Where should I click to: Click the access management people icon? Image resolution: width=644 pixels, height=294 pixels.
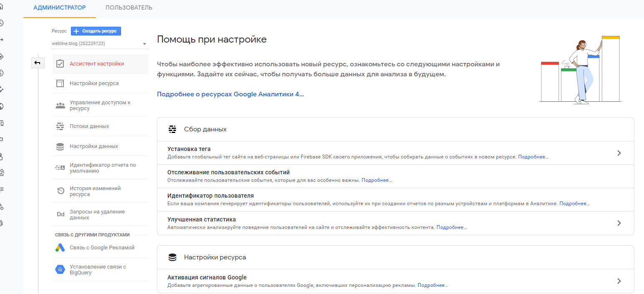60,106
